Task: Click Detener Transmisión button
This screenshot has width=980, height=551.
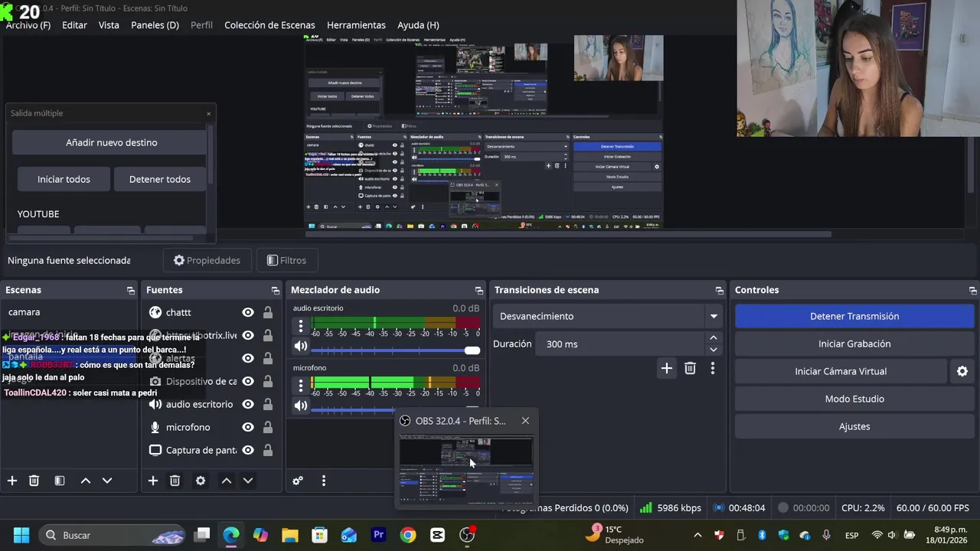Action: pos(854,316)
